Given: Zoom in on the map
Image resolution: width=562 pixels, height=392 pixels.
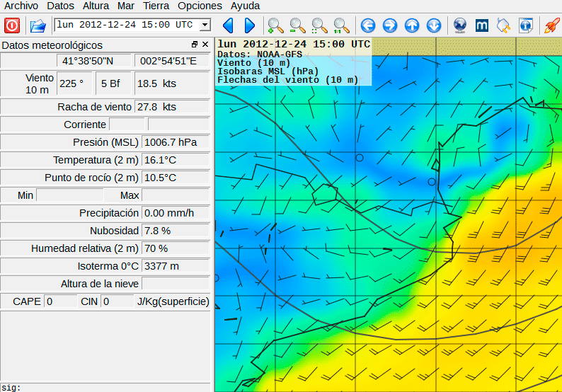Looking at the screenshot, I should point(275,25).
